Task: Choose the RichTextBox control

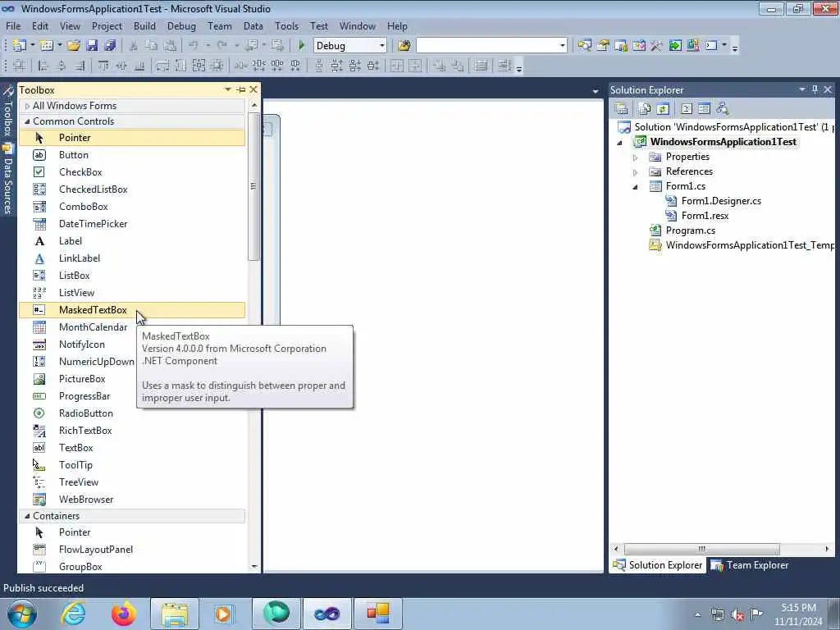Action: pyautogui.click(x=132, y=430)
